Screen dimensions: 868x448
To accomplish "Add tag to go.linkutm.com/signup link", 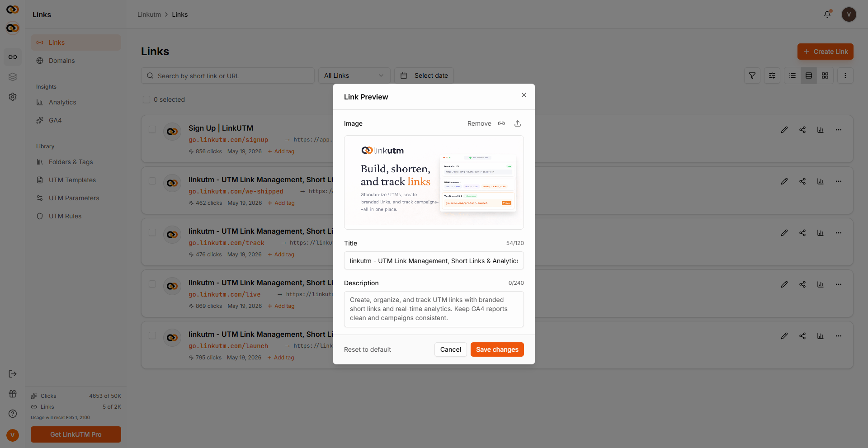I will [281, 151].
